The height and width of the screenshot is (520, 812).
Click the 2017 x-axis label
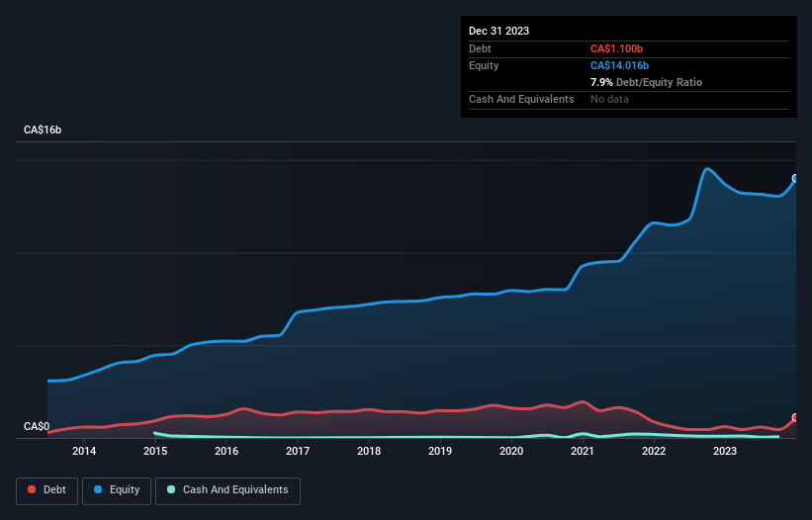click(298, 451)
